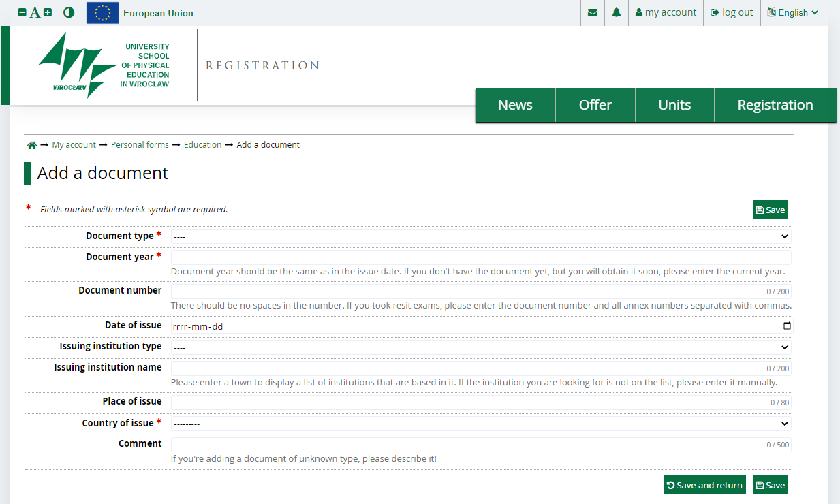This screenshot has height=504, width=840.
Task: Open the Registration menu tab
Action: [775, 105]
